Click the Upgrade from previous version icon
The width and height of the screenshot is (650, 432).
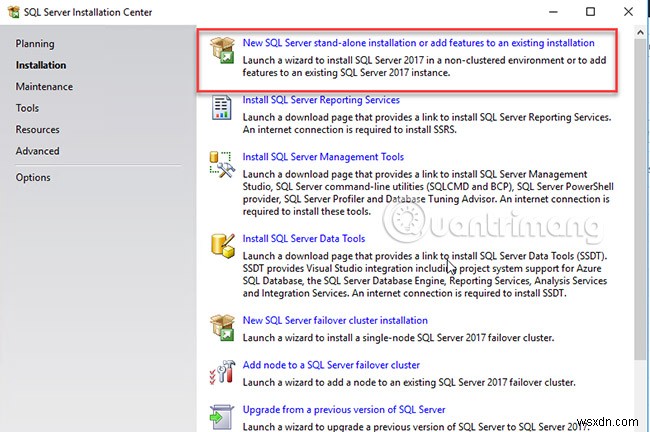coord(221,417)
